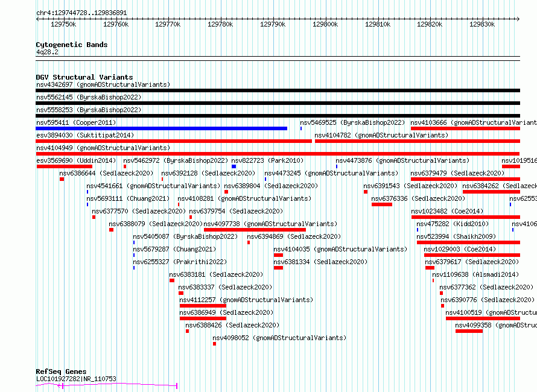Open the nsv6386949 (Sedlazeck2020) label
Viewport: 537px width, 392px height.
pos(226,312)
